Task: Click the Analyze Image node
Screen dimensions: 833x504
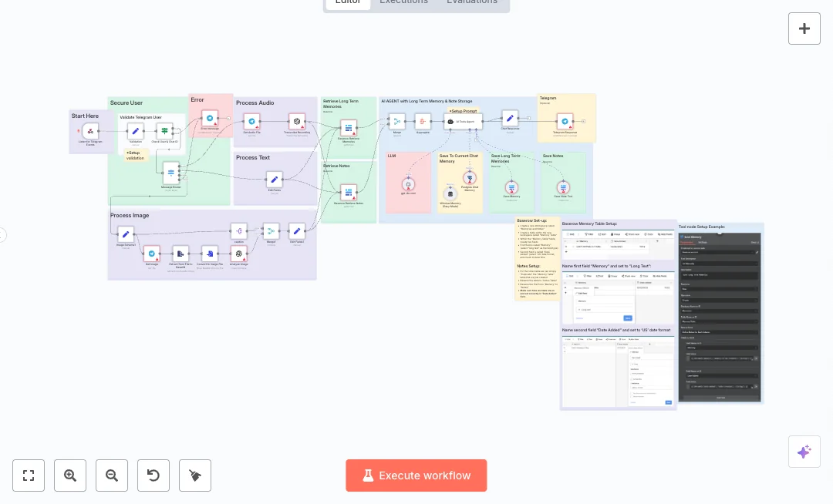Action: pyautogui.click(x=238, y=254)
